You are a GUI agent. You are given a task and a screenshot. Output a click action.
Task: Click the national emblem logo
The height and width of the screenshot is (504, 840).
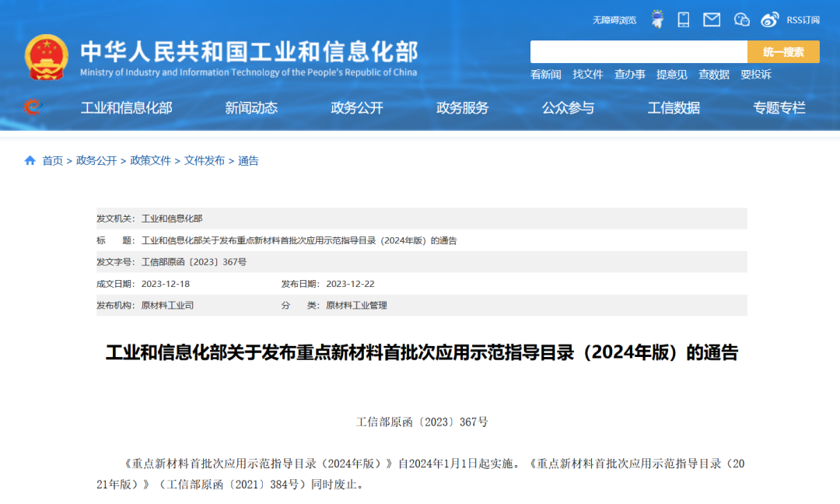click(x=47, y=57)
